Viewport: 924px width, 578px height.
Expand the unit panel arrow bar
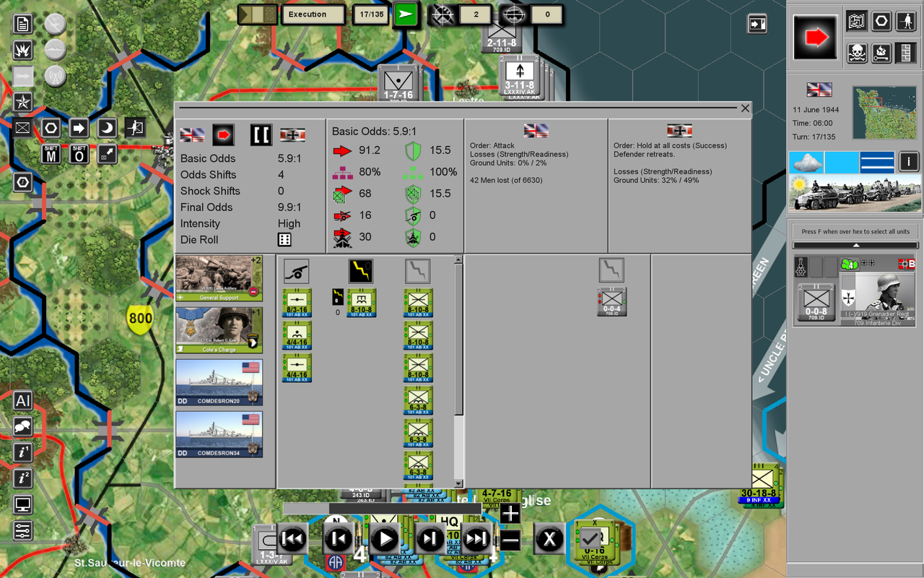855,245
